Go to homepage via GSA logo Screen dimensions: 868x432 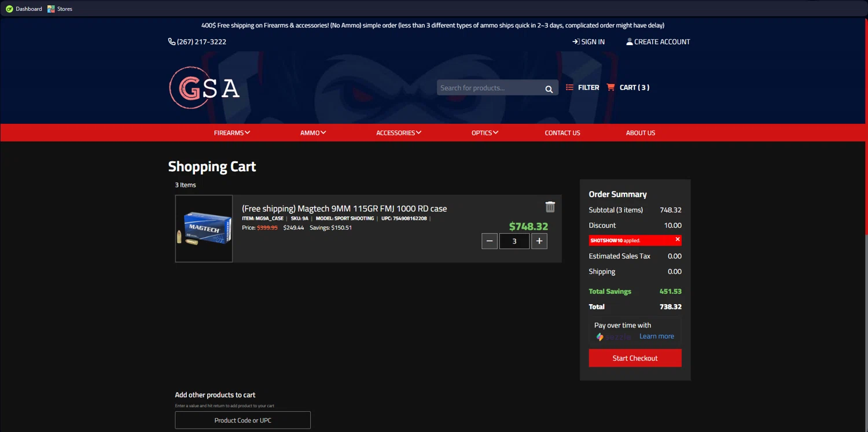pos(204,88)
